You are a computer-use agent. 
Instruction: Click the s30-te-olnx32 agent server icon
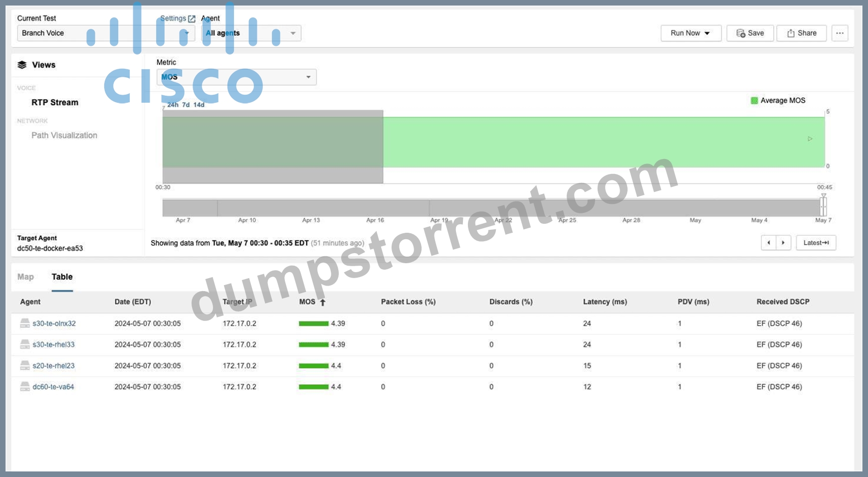click(24, 323)
